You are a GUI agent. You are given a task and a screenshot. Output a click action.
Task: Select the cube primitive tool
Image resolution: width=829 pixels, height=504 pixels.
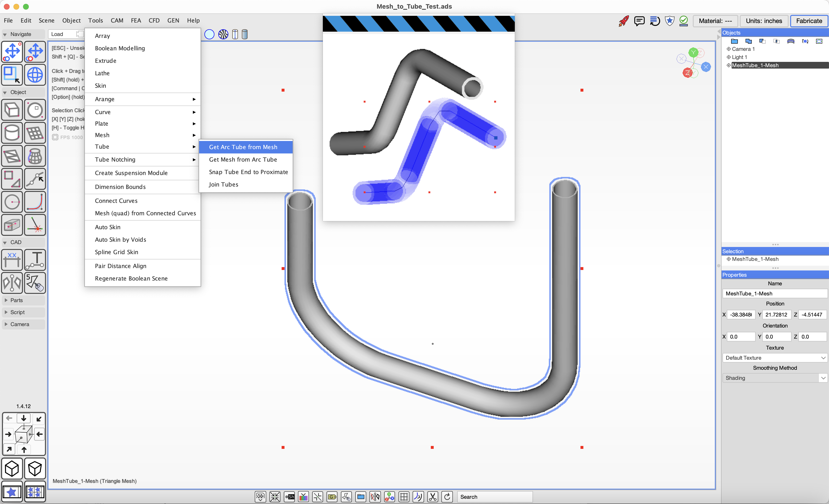point(12,110)
